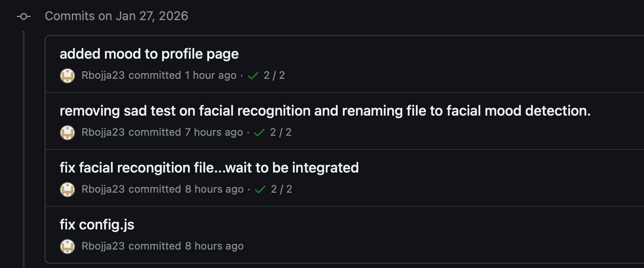This screenshot has width=644, height=268.
Task: Click Rbojja23 username on the config.js commit
Action: coord(103,246)
